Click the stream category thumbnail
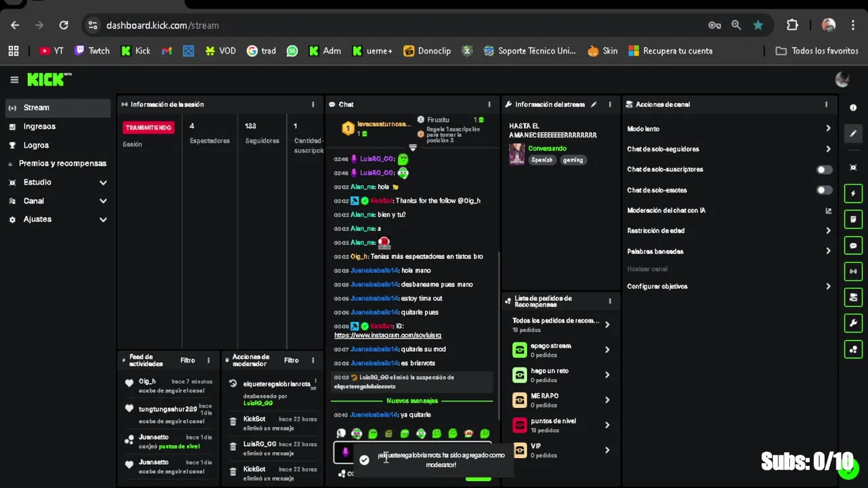This screenshot has width=868, height=488. pyautogui.click(x=517, y=154)
